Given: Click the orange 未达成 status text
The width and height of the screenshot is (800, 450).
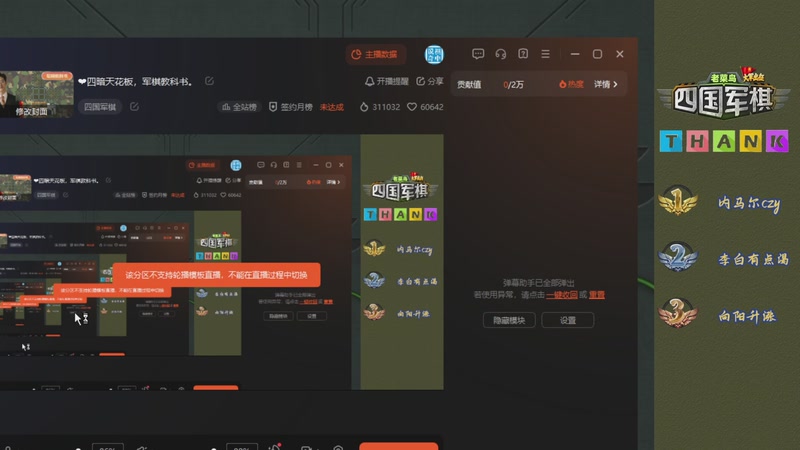Looking at the screenshot, I should point(332,107).
